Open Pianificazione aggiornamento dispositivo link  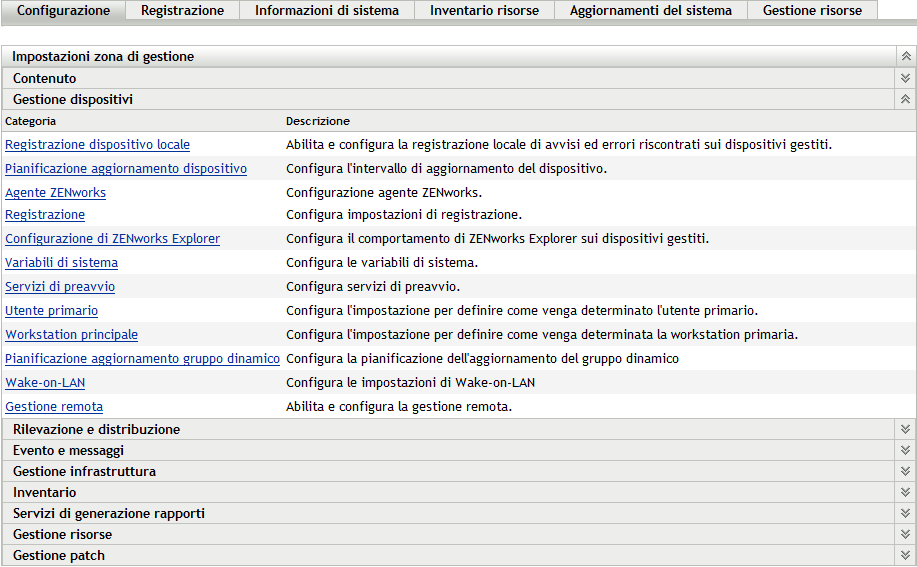tap(126, 168)
